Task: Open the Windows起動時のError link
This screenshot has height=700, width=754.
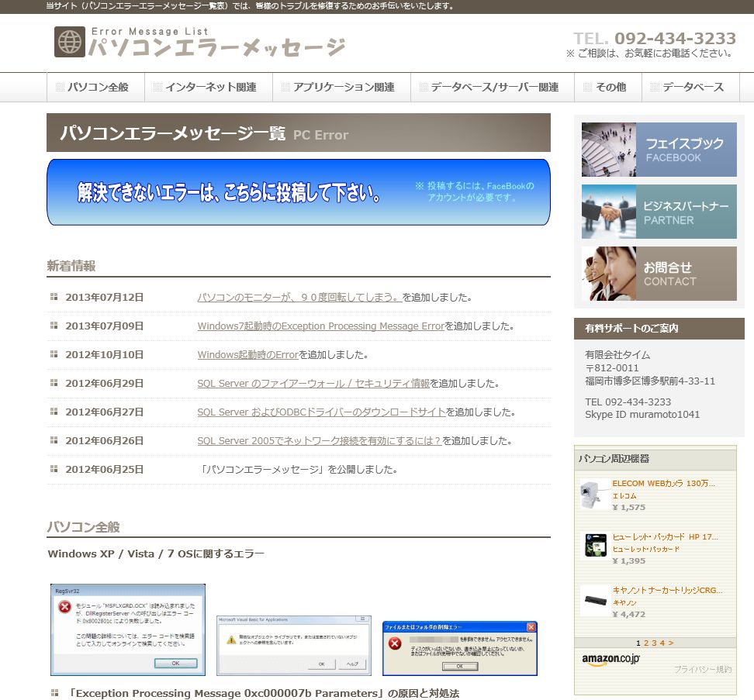Action: (247, 355)
